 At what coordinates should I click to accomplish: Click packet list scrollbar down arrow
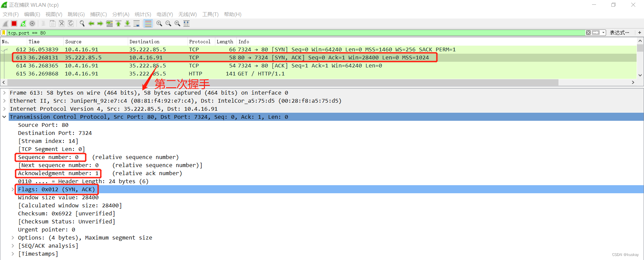(x=640, y=75)
